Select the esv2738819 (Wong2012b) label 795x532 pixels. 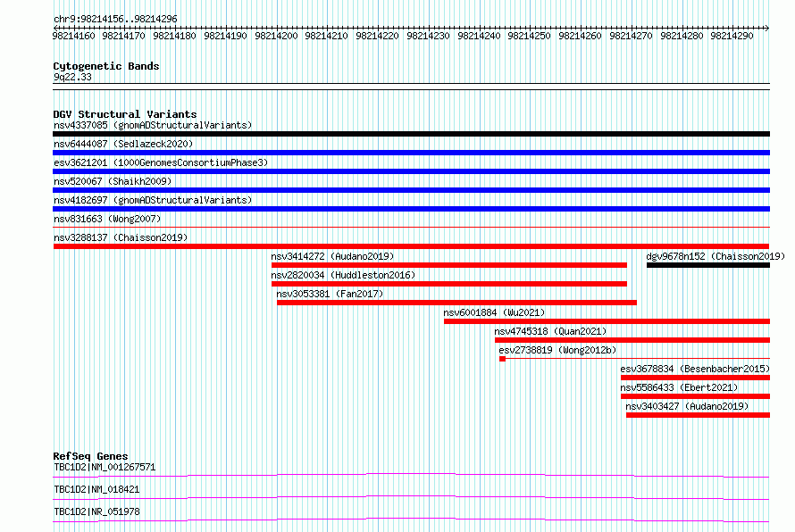point(557,350)
